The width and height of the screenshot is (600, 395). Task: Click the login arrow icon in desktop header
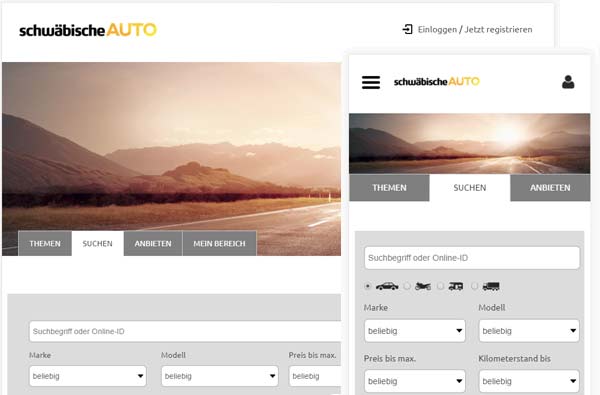click(408, 29)
